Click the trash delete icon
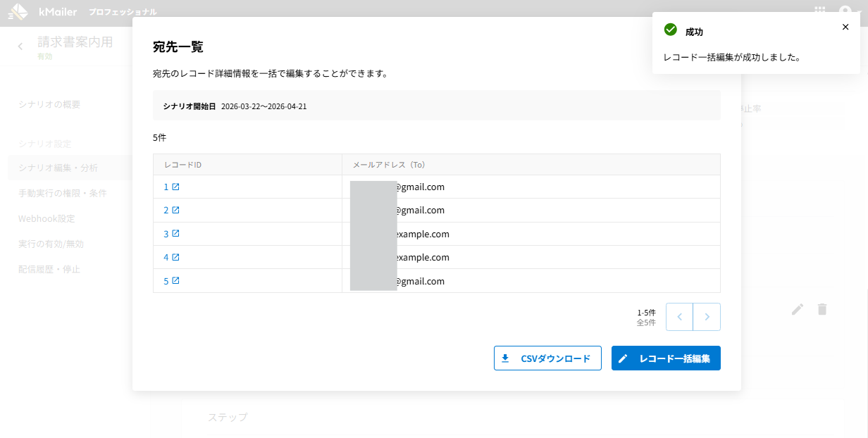 822,309
